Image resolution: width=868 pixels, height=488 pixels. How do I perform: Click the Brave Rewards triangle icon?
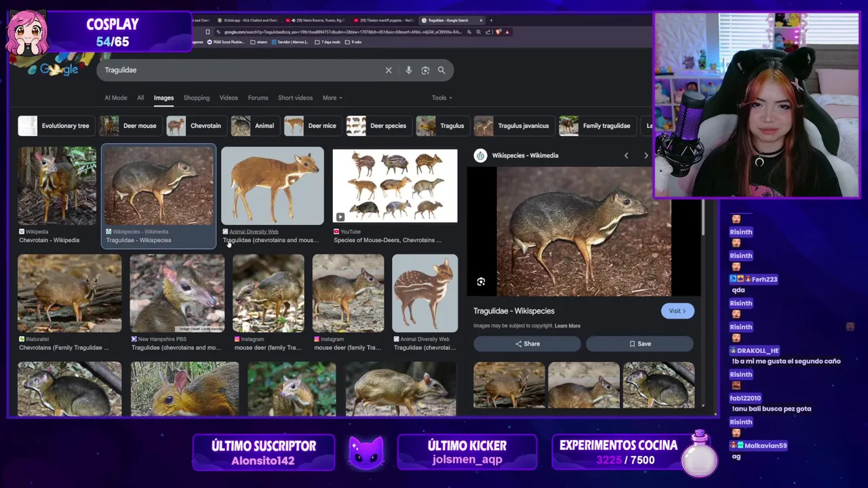(507, 32)
